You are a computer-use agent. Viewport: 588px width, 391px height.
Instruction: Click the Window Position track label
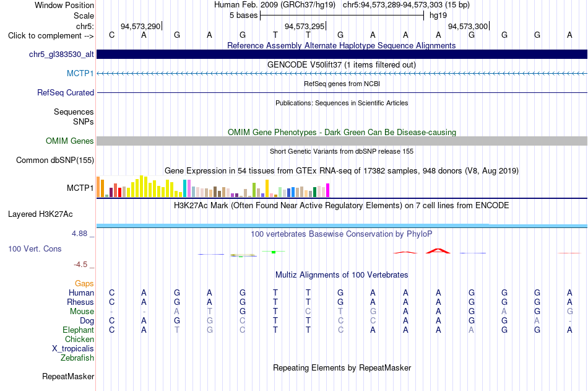tap(64, 5)
